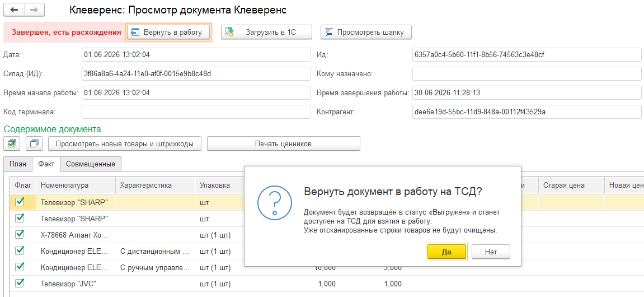The height and width of the screenshot is (297, 644).
Task: Click 'Время начала работы' field
Action: [x=196, y=92]
